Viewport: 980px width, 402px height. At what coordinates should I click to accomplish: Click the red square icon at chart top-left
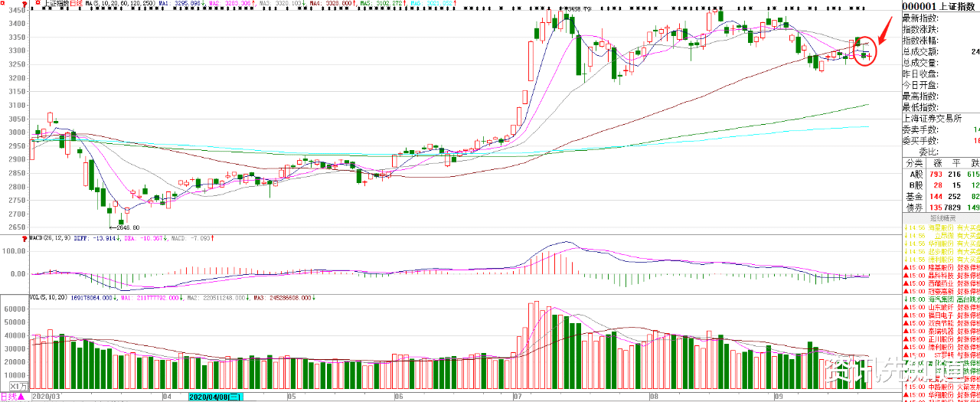3,3
